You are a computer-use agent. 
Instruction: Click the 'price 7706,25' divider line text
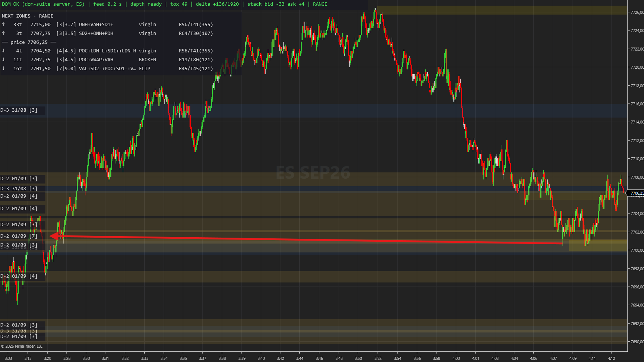pyautogui.click(x=29, y=42)
